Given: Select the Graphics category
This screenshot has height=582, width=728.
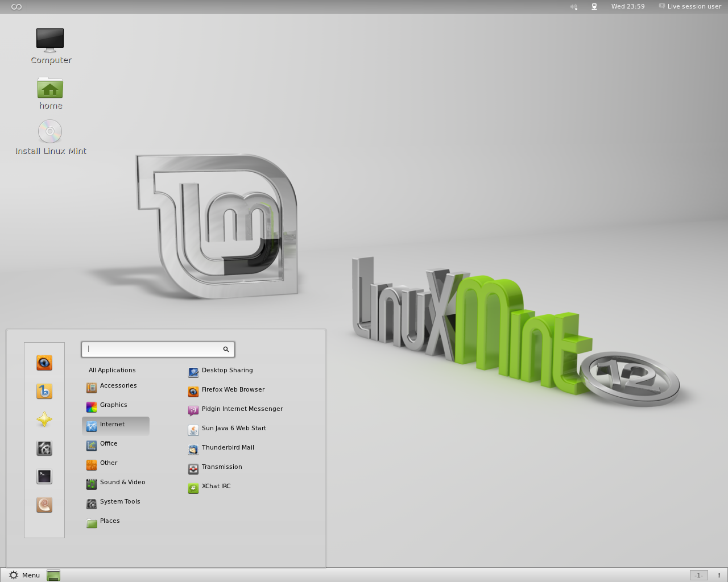Looking at the screenshot, I should (x=116, y=406).
